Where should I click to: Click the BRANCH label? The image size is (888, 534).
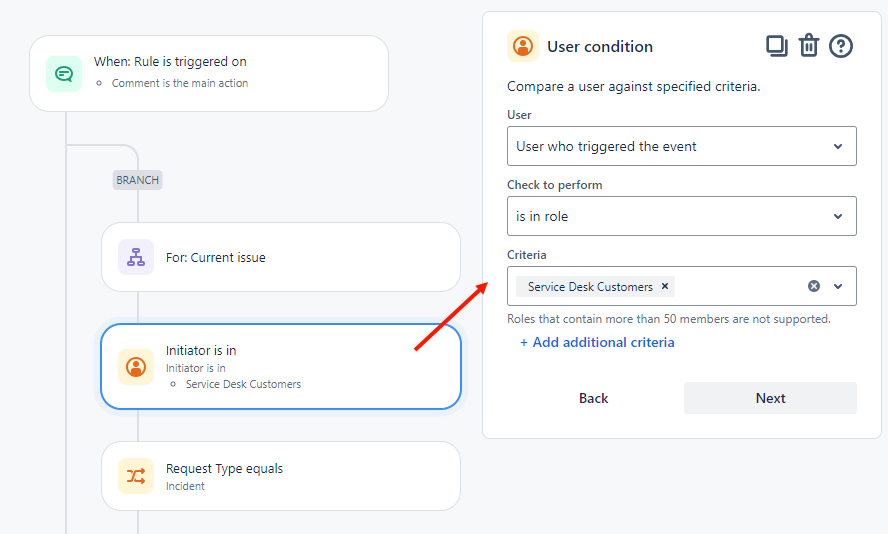click(x=137, y=180)
